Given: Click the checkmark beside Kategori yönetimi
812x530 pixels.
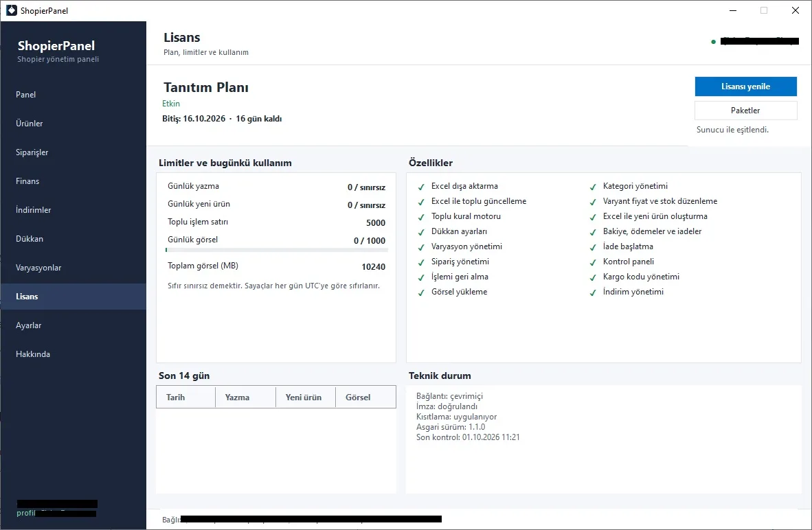Looking at the screenshot, I should [x=593, y=187].
